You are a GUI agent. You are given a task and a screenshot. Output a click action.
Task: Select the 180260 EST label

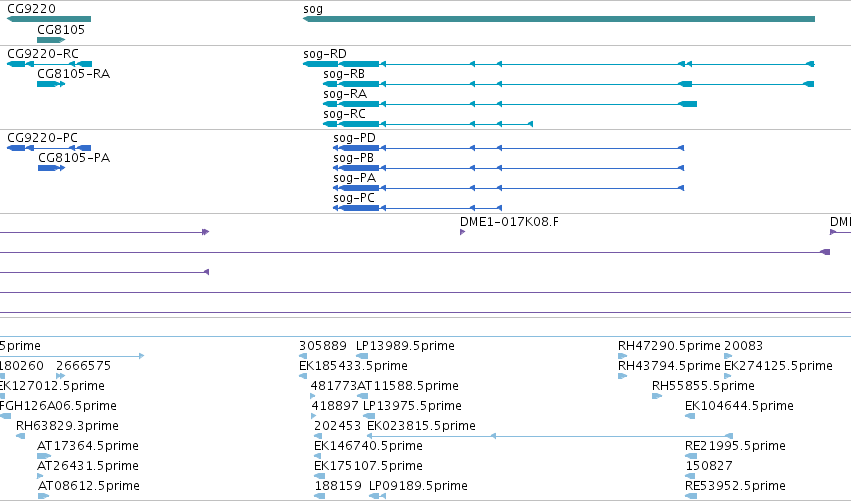[22, 366]
